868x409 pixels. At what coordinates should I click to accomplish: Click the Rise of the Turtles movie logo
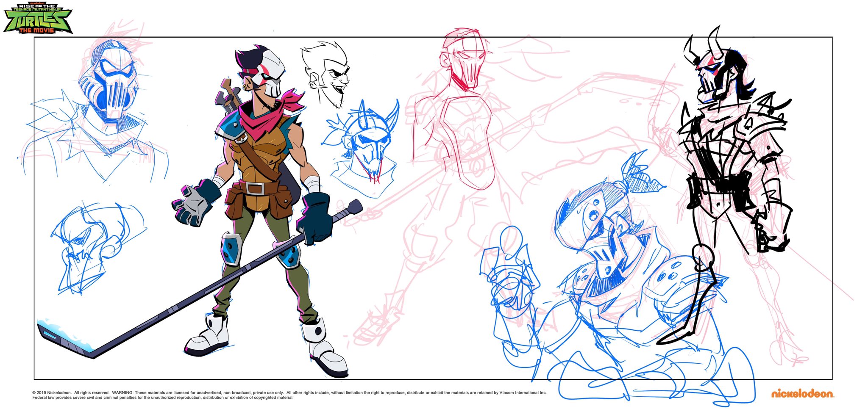click(38, 18)
